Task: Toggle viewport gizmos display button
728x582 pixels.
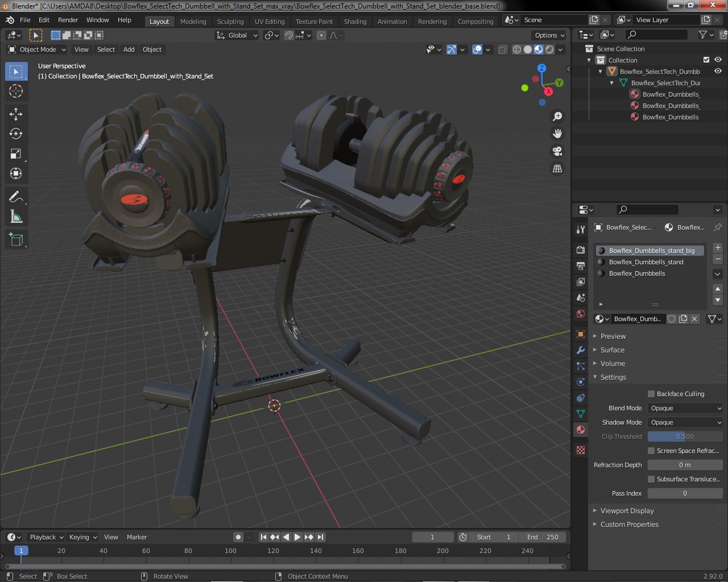Action: pos(452,49)
